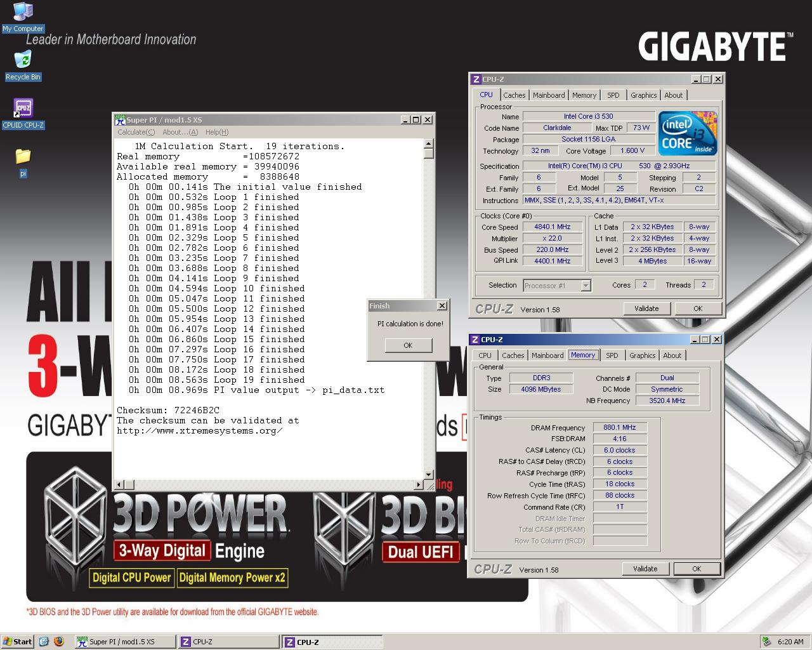
Task: Click the Core Speed value field
Action: tap(552, 227)
